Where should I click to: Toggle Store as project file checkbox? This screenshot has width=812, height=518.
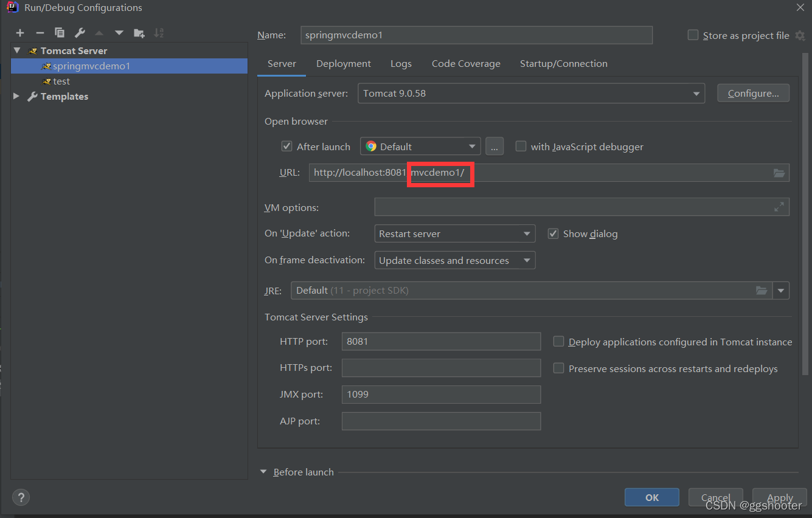pyautogui.click(x=693, y=35)
